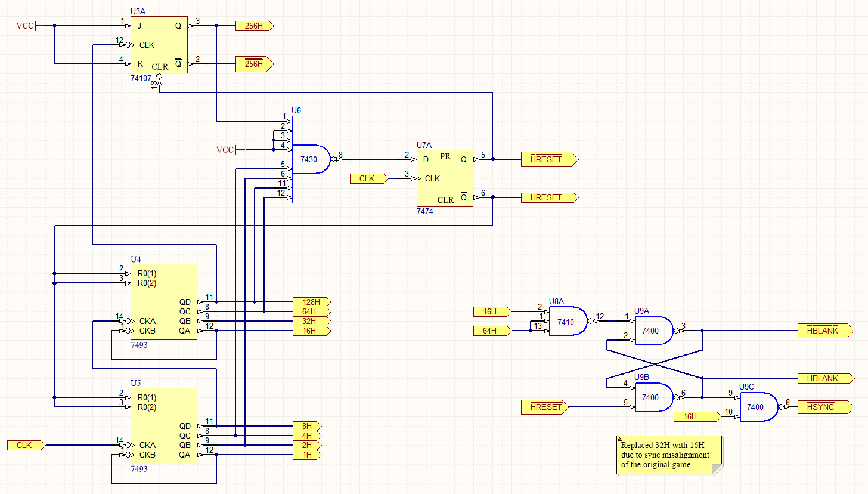Select the 32H output port
The height and width of the screenshot is (494, 868).
pos(312,321)
